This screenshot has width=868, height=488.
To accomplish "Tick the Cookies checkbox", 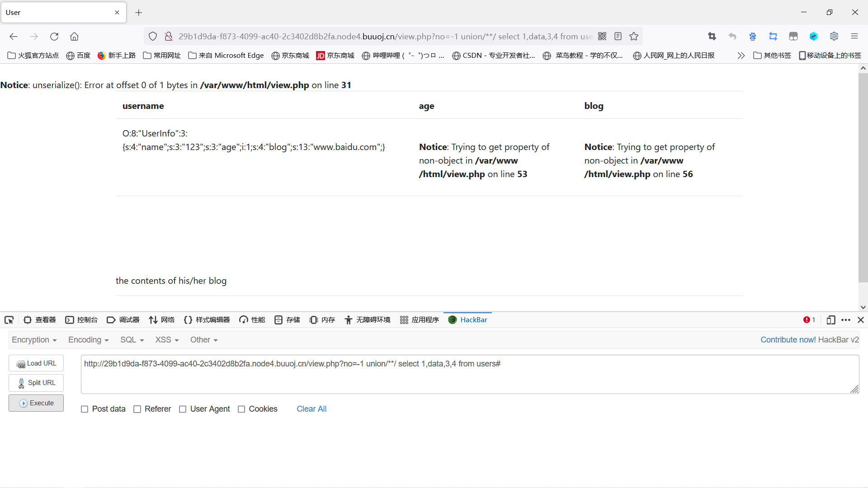I will click(x=241, y=409).
